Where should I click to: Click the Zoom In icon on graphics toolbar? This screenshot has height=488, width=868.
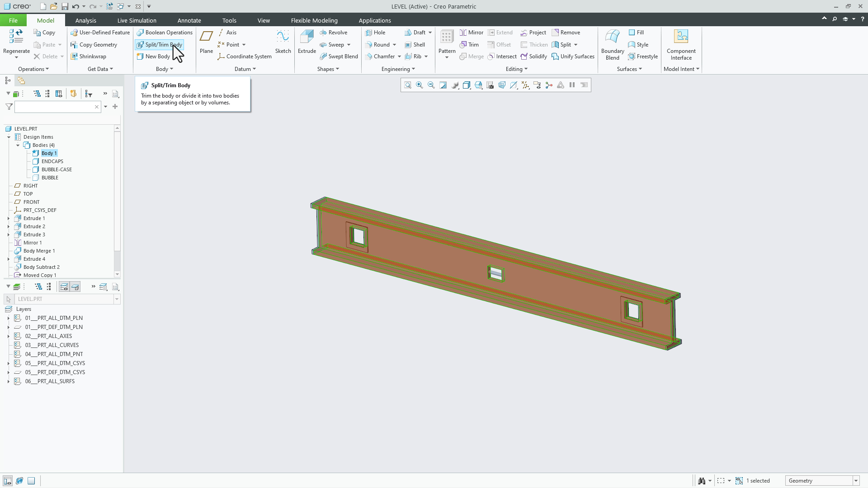click(x=419, y=84)
